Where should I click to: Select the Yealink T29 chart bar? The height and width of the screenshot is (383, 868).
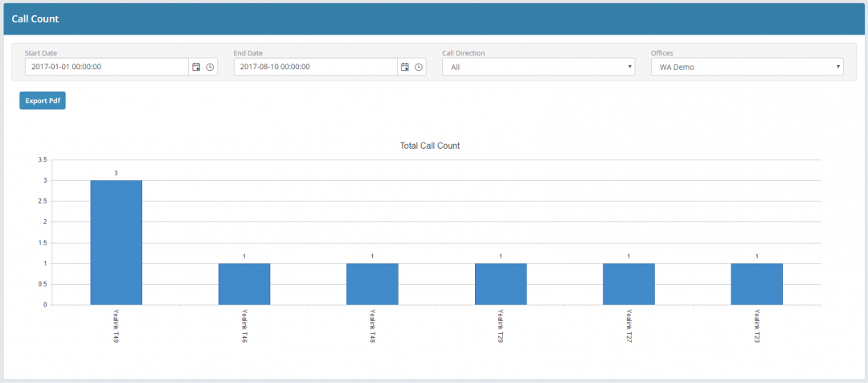point(501,284)
